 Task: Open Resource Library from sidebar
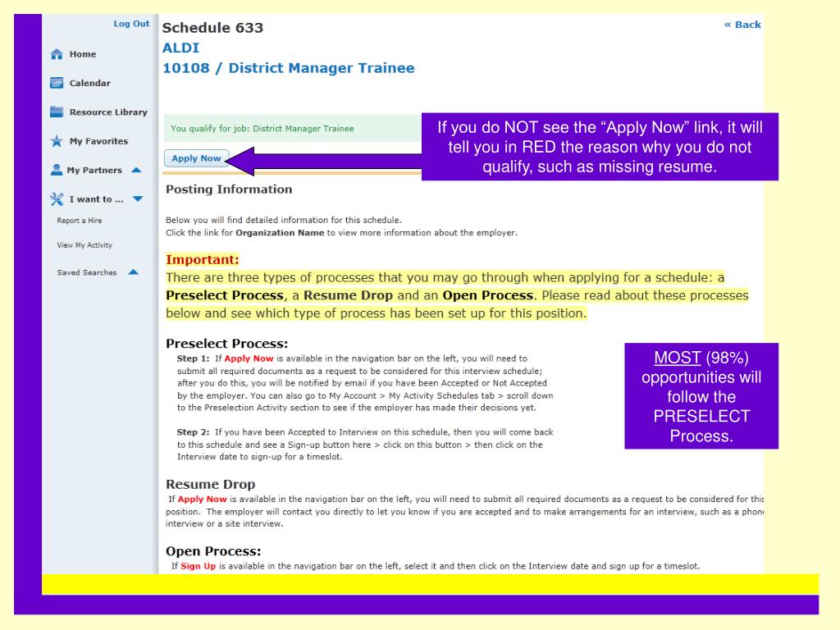coord(108,112)
